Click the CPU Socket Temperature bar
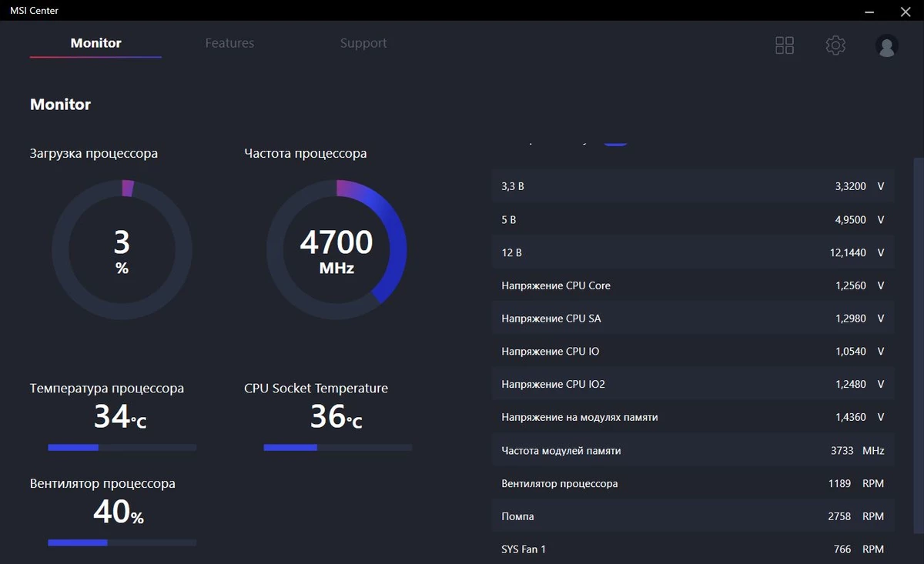Viewport: 924px width, 564px height. (x=337, y=447)
